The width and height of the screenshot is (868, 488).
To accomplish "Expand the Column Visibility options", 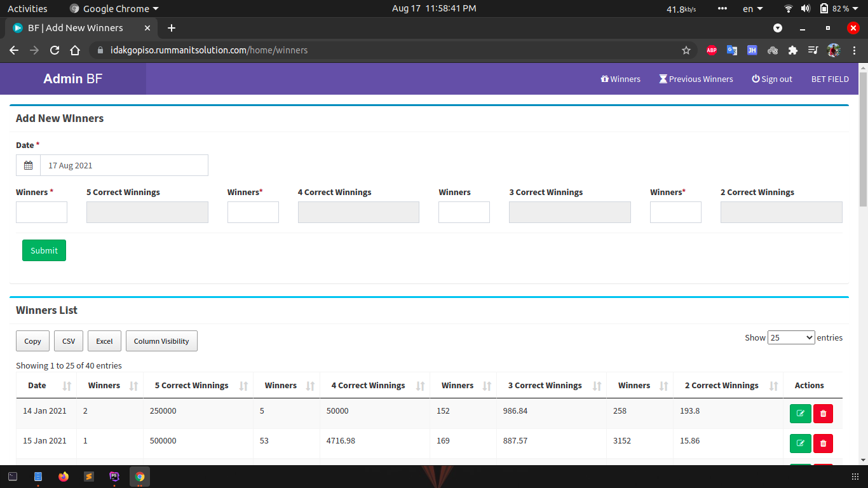I will 161,341.
